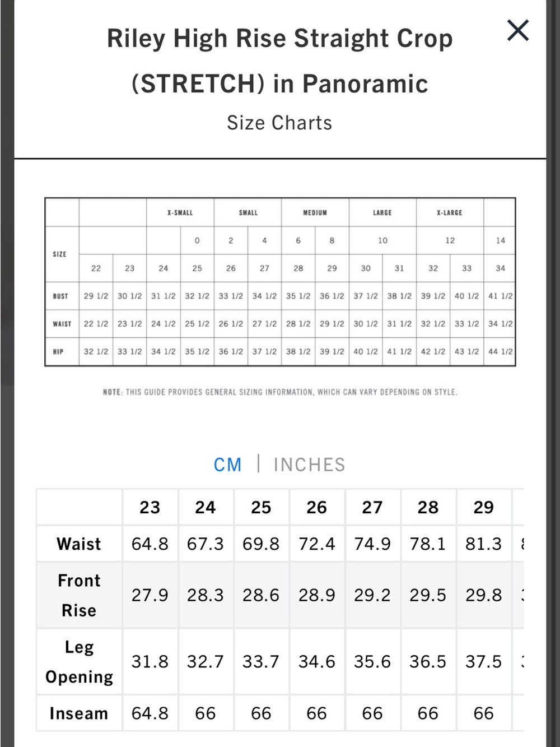This screenshot has height=747, width=560.
Task: Click the Leg Opening row label
Action: (x=79, y=662)
